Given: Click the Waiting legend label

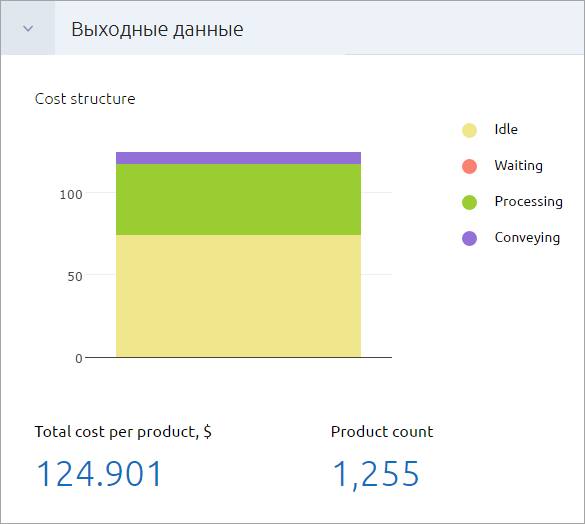Looking at the screenshot, I should pos(519,166).
